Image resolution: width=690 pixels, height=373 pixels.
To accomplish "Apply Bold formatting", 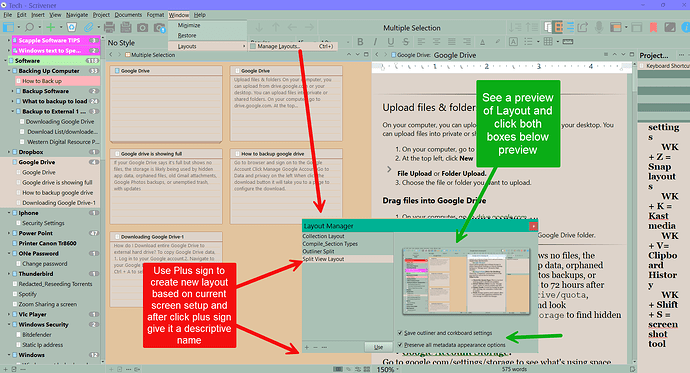I will pyautogui.click(x=360, y=42).
